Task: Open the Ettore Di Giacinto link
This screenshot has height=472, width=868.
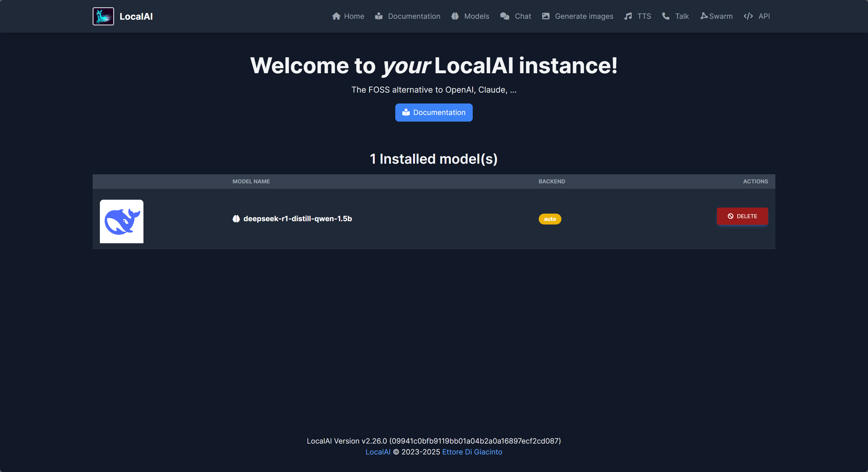Action: pyautogui.click(x=472, y=452)
